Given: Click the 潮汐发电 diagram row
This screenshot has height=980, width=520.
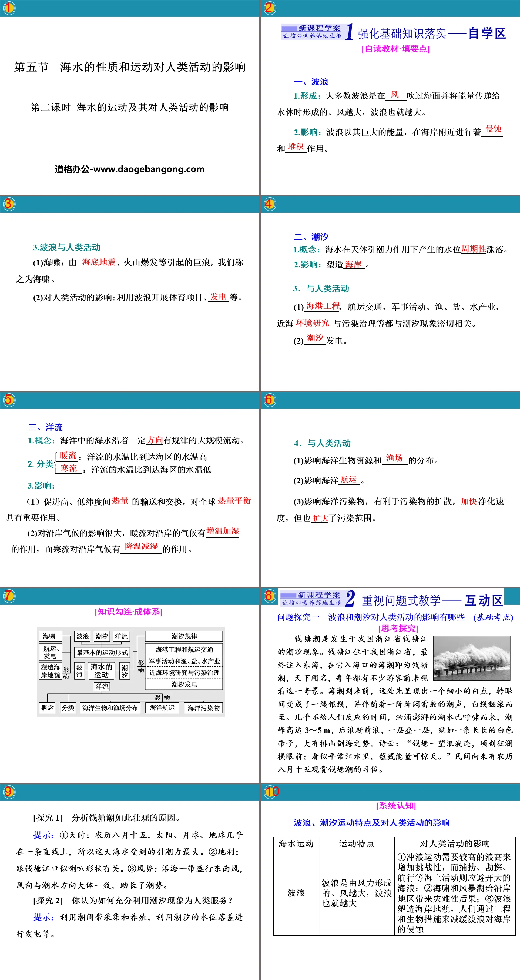Looking at the screenshot, I should [x=184, y=684].
